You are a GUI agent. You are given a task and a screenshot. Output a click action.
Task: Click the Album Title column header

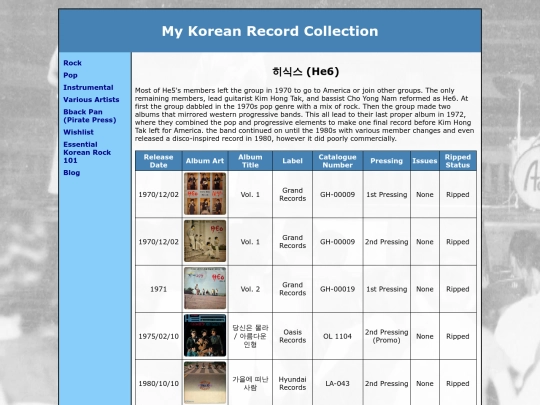coord(250,161)
